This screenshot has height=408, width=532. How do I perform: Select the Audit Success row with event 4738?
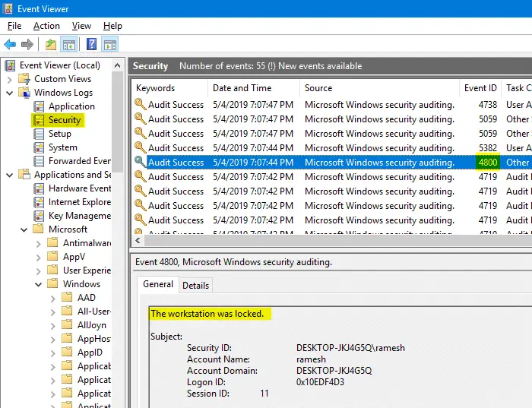tap(331, 105)
